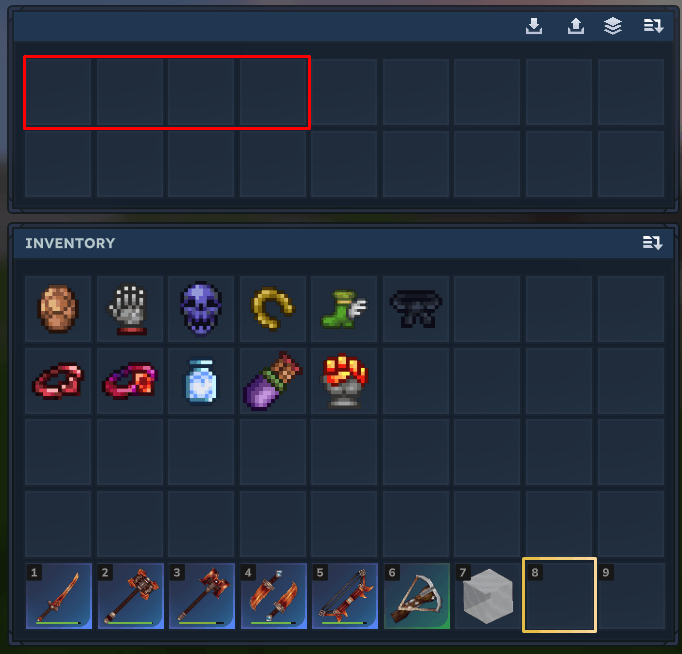This screenshot has height=654, width=682.
Task: Sort the inventory using the INVENTORY sort icon
Action: tap(652, 243)
